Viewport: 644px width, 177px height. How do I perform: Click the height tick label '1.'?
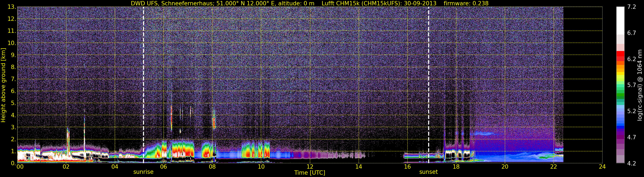[13, 151]
